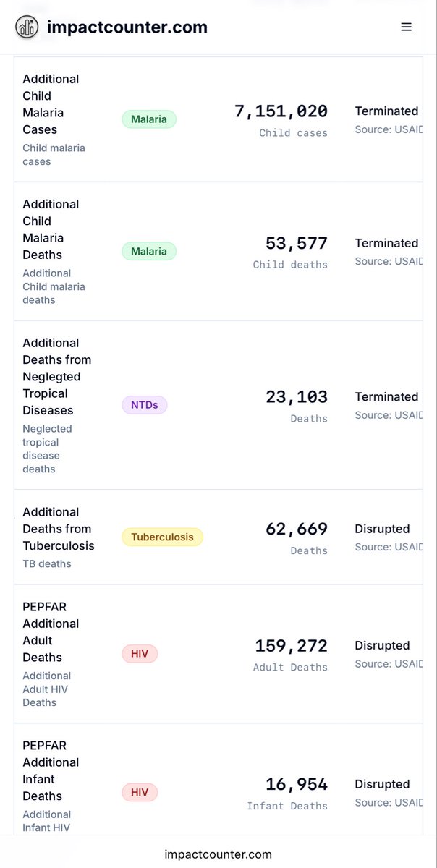Select Neglected Tropical Diseases deaths row title

[x=56, y=376]
